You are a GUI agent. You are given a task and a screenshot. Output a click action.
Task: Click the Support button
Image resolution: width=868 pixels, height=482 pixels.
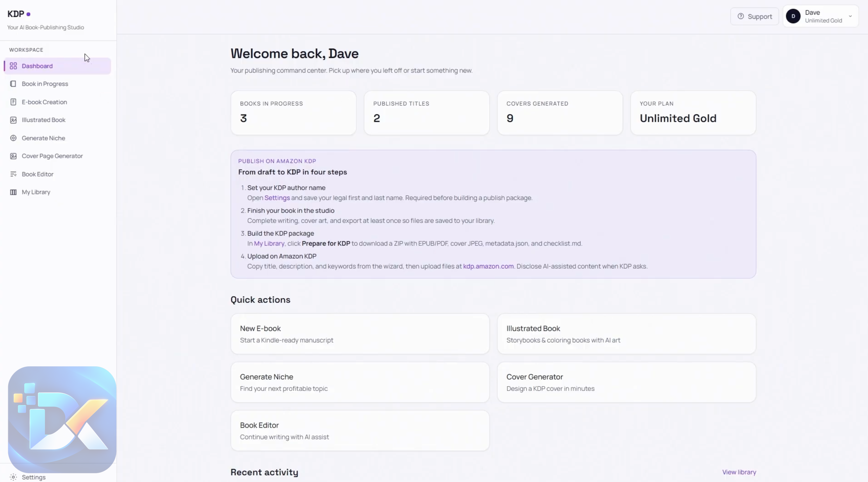754,16
